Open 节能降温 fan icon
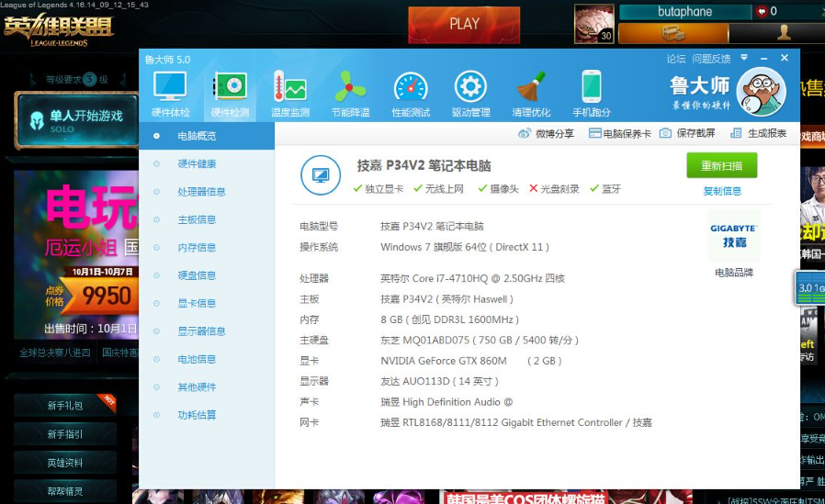825x504 pixels. tap(350, 87)
